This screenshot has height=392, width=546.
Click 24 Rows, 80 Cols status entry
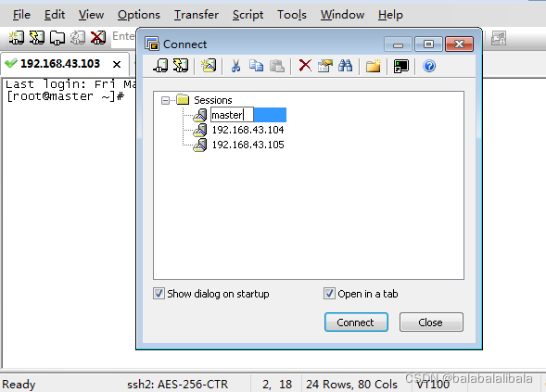coord(351,384)
